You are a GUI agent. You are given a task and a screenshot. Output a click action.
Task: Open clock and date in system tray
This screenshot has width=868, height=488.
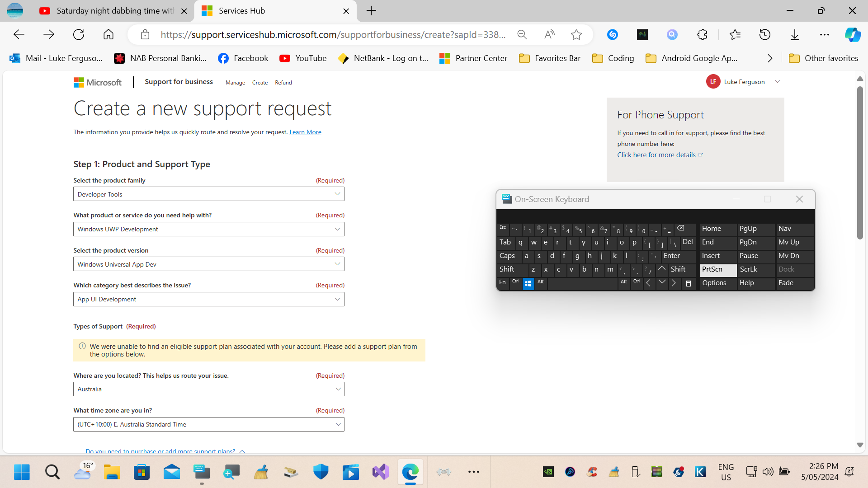(820, 472)
